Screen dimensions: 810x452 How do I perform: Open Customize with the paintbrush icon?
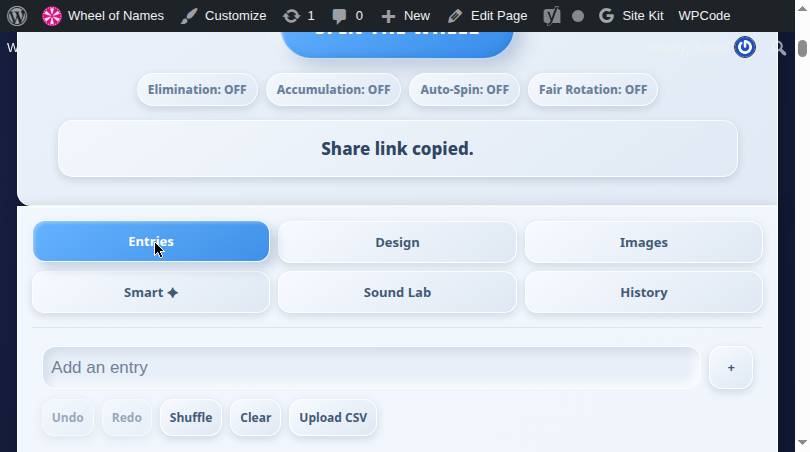[x=189, y=16]
